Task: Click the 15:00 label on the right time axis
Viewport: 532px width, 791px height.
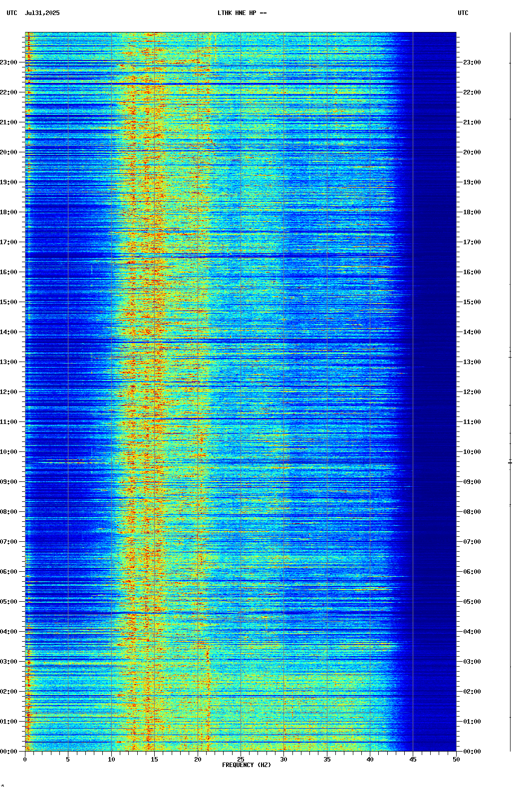Action: (472, 302)
